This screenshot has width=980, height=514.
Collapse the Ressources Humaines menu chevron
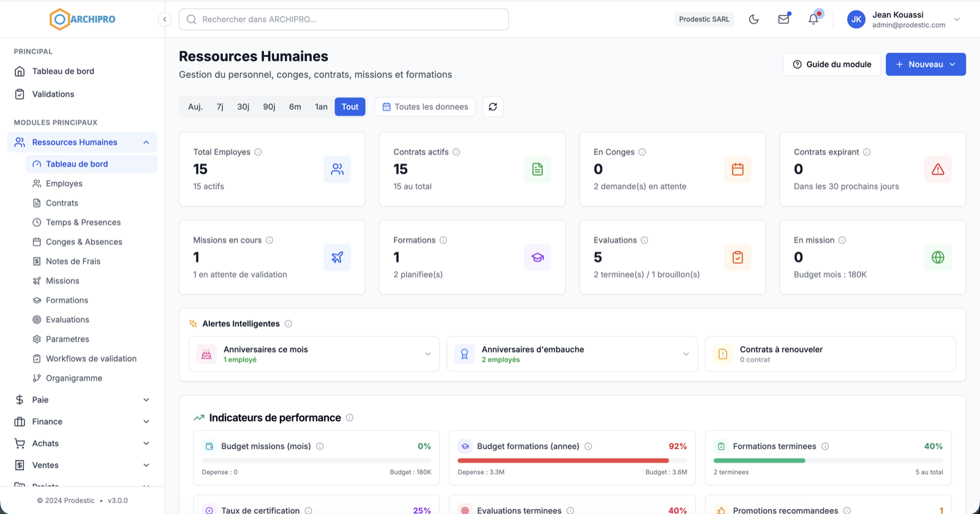coord(146,142)
